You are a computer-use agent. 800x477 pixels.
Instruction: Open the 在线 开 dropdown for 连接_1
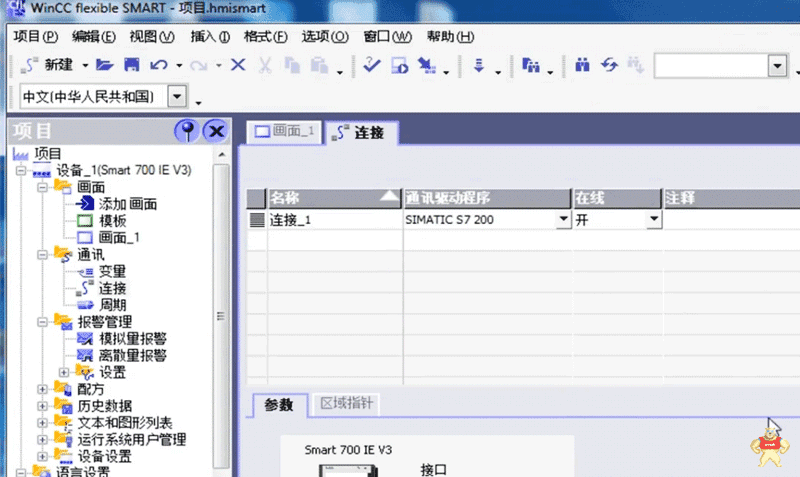point(654,220)
